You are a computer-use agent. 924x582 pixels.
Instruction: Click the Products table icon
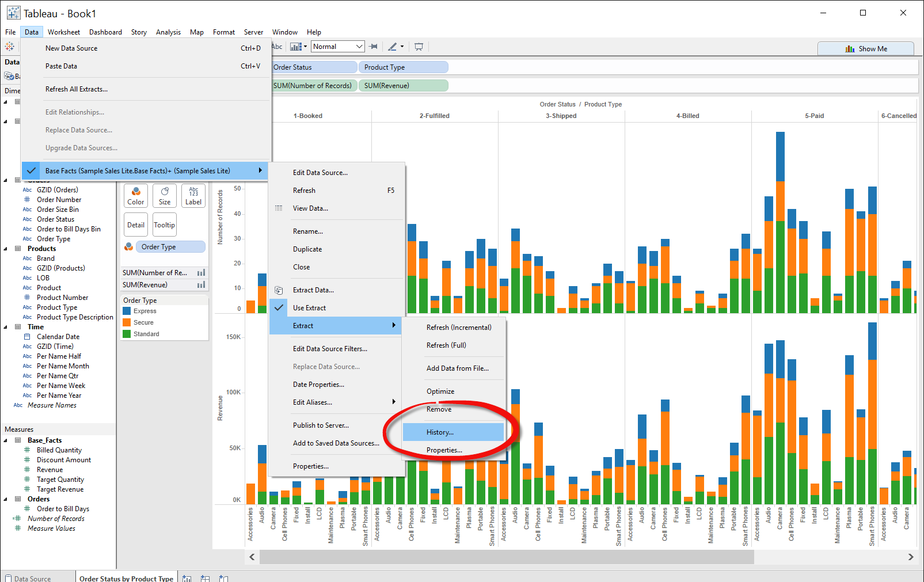point(18,249)
